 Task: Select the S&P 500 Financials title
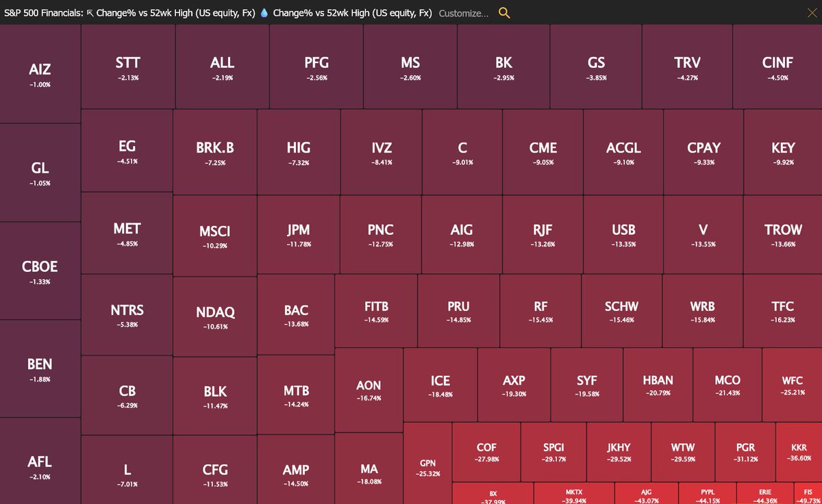[43, 13]
